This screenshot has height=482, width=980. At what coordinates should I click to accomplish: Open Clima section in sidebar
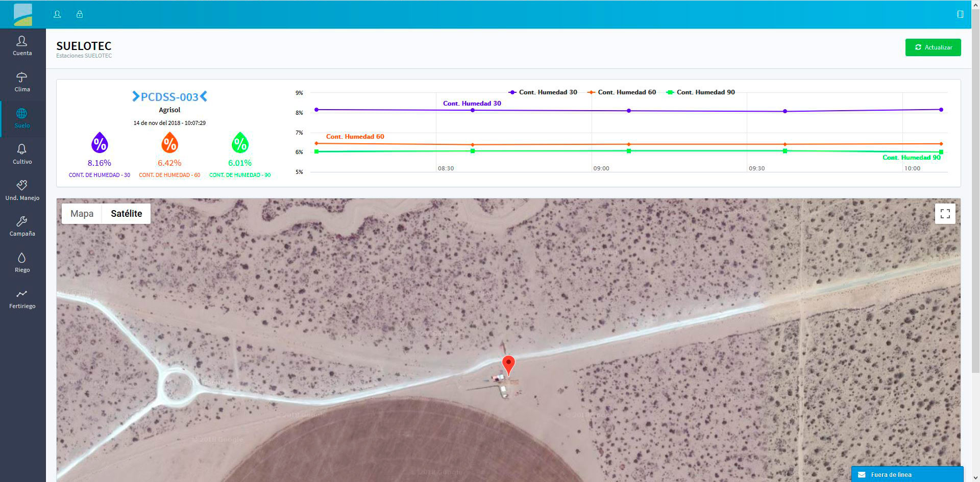coord(22,82)
